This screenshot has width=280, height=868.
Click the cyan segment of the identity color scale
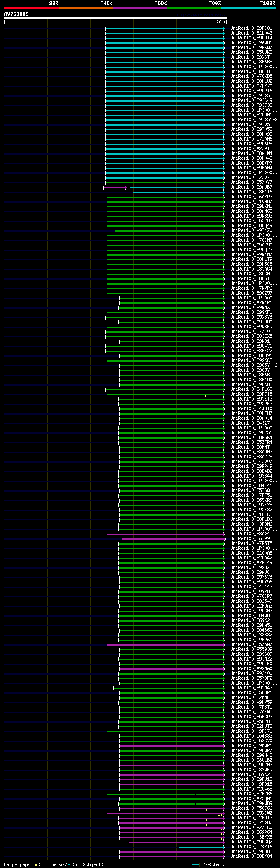point(248,8)
